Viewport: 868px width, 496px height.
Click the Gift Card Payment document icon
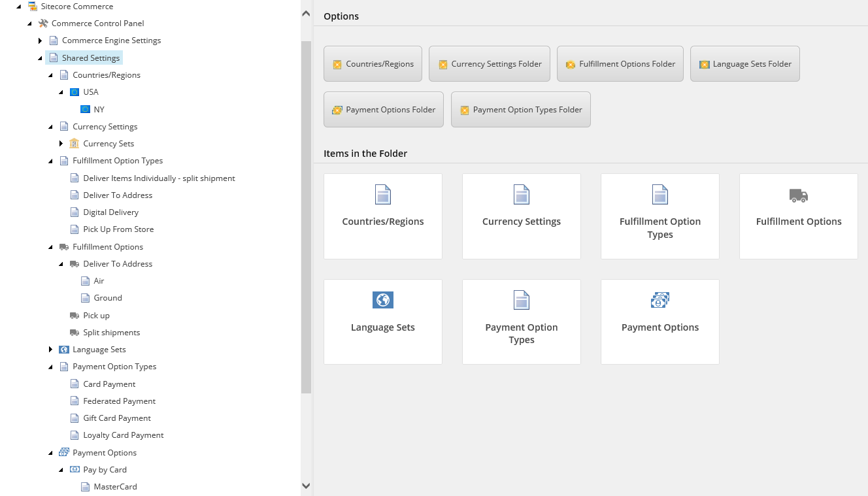point(75,418)
